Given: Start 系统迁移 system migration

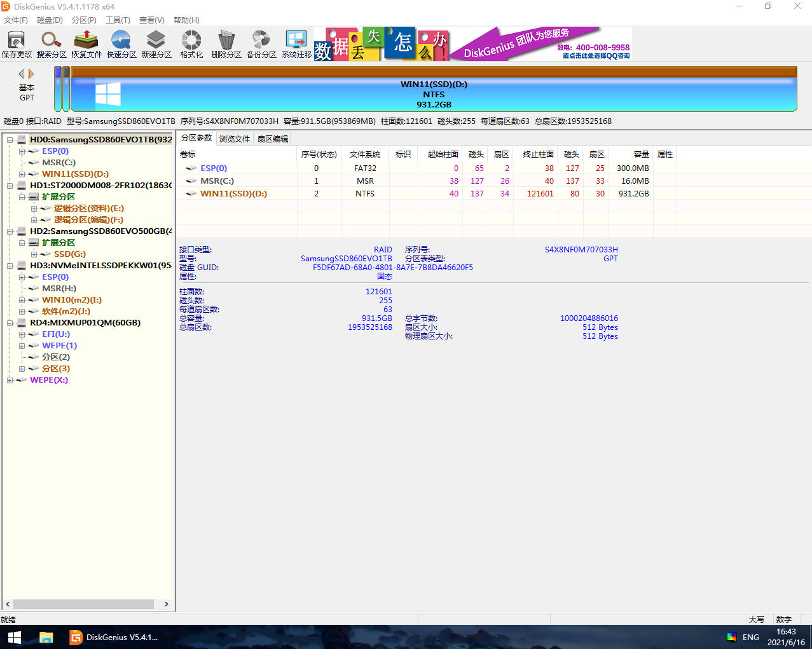Looking at the screenshot, I should [x=296, y=44].
